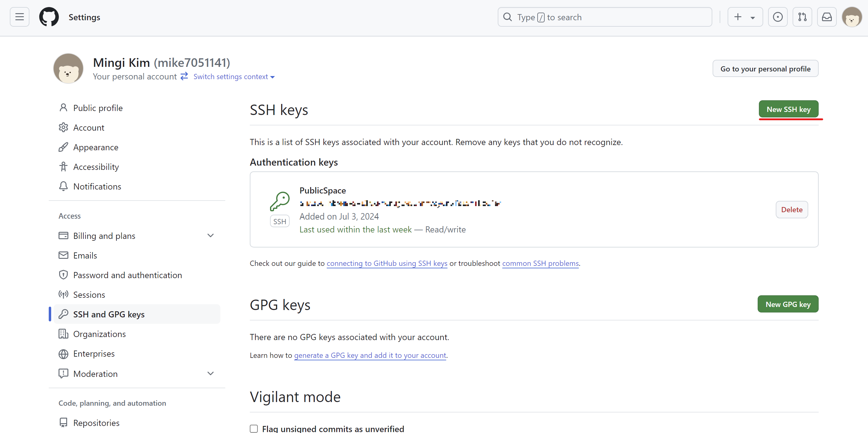Image resolution: width=868 pixels, height=433 pixels.
Task: Click the user avatar in top-right corner
Action: (x=851, y=17)
